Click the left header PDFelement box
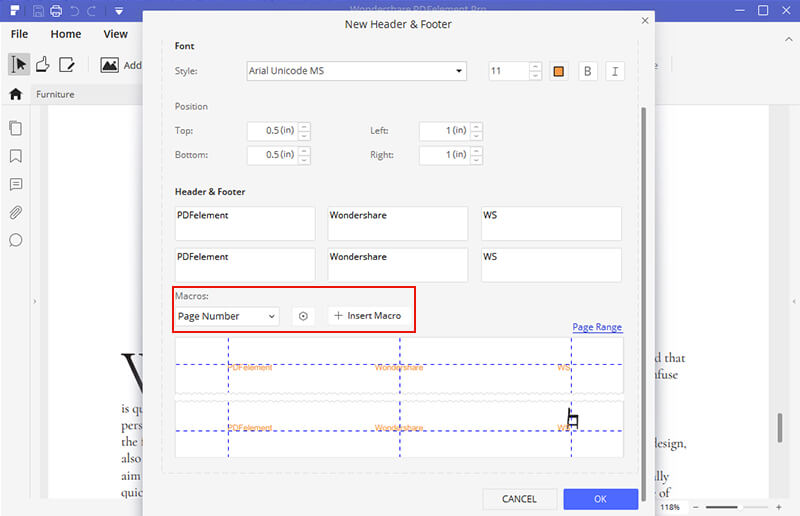Viewport: 800px width, 516px height. pyautogui.click(x=245, y=224)
